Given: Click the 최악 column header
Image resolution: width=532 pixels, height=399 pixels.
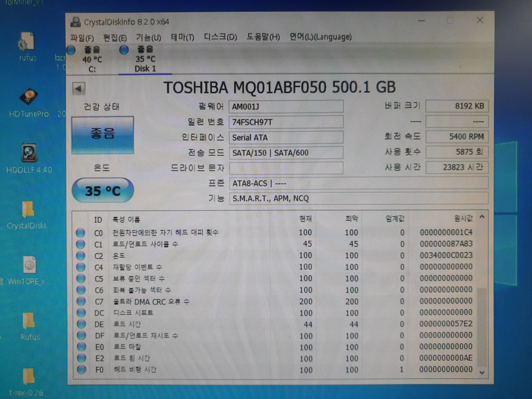Looking at the screenshot, I should point(352,219).
